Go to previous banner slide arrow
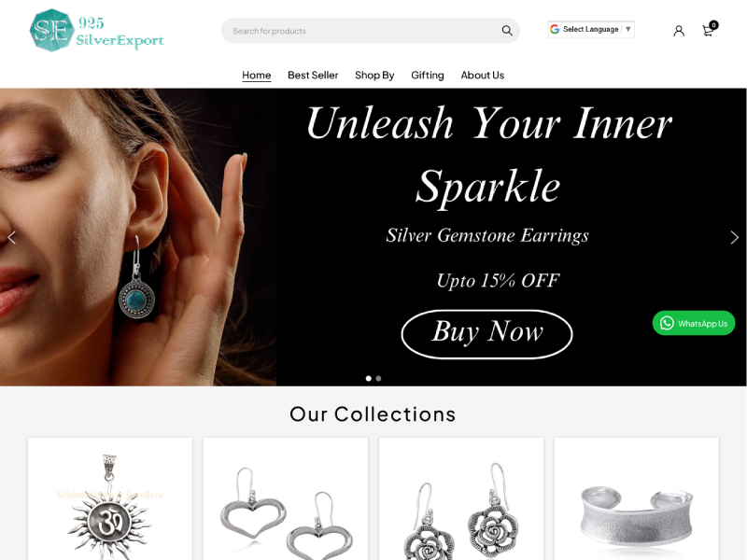 pos(12,237)
